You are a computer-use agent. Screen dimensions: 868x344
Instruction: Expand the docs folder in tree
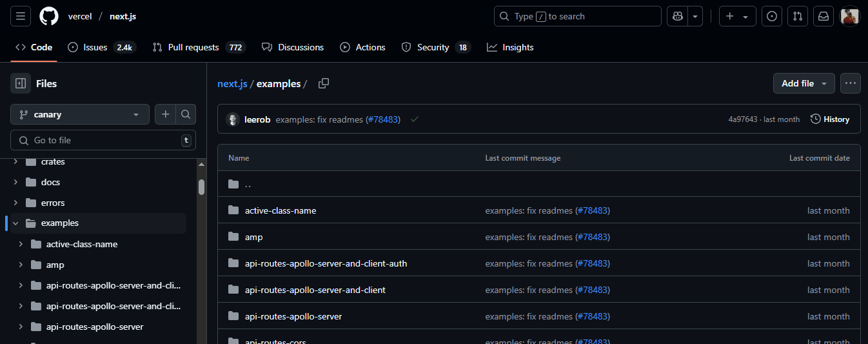(15, 182)
